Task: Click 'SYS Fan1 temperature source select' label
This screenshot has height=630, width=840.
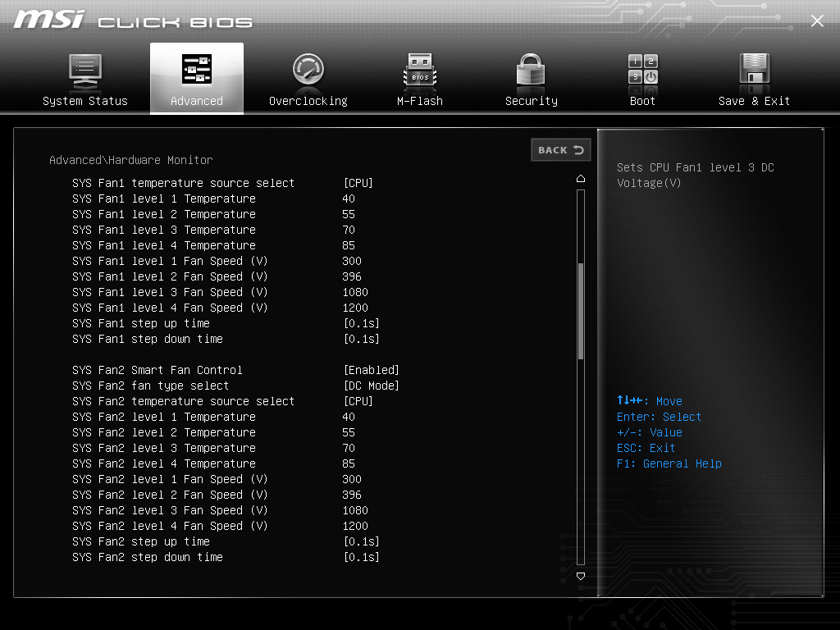Action: [183, 183]
